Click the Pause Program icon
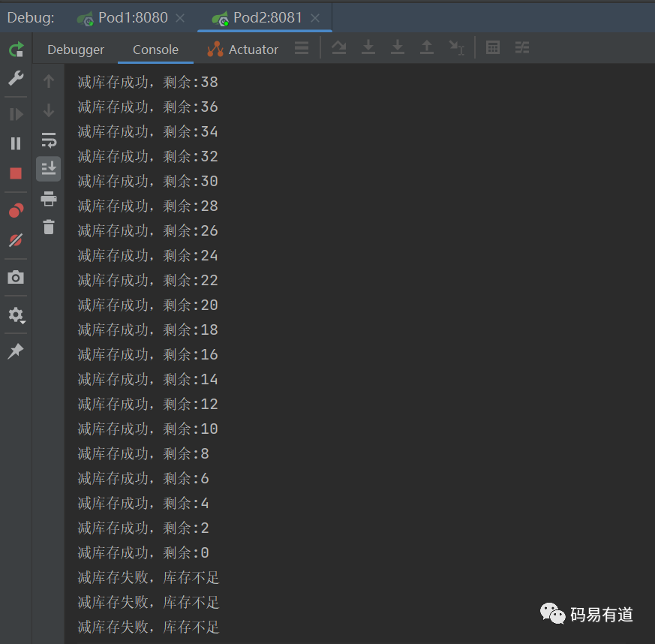Image resolution: width=655 pixels, height=644 pixels. (x=16, y=143)
